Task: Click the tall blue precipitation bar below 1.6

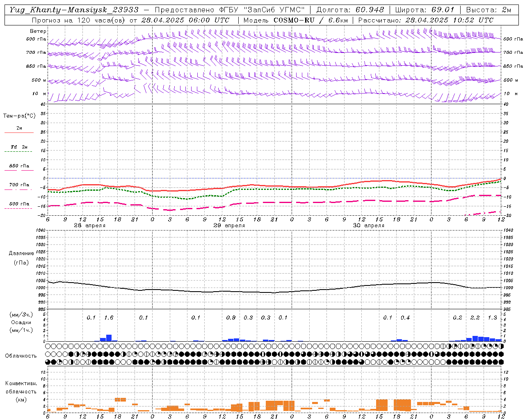Action: [x=109, y=338]
